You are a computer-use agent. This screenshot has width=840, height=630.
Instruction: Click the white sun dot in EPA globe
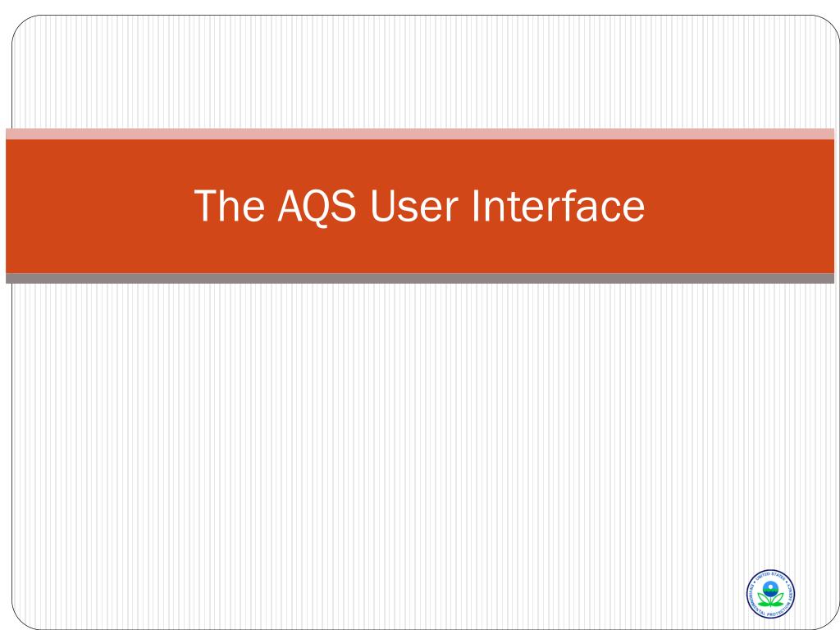coord(770,587)
